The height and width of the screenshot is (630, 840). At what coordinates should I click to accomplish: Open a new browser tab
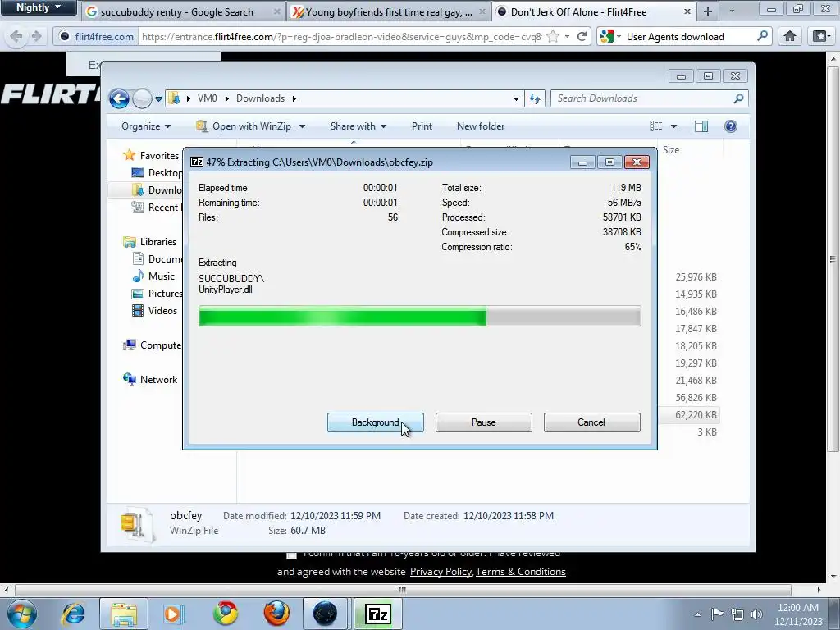click(708, 11)
